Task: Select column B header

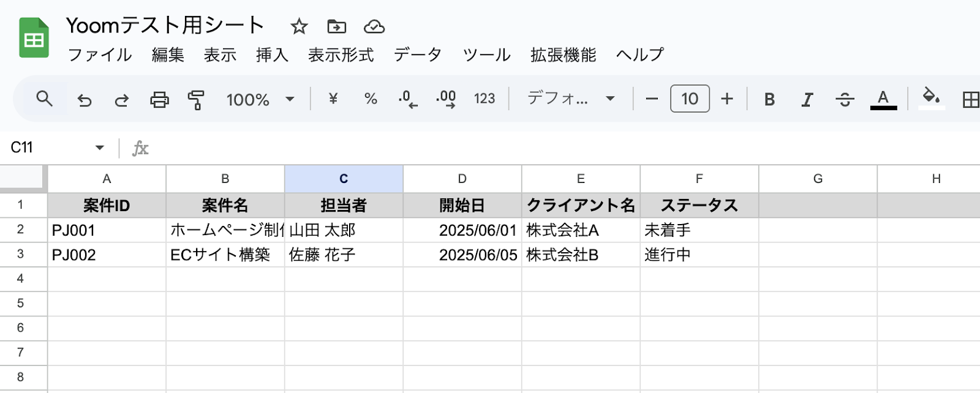Action: (225, 179)
